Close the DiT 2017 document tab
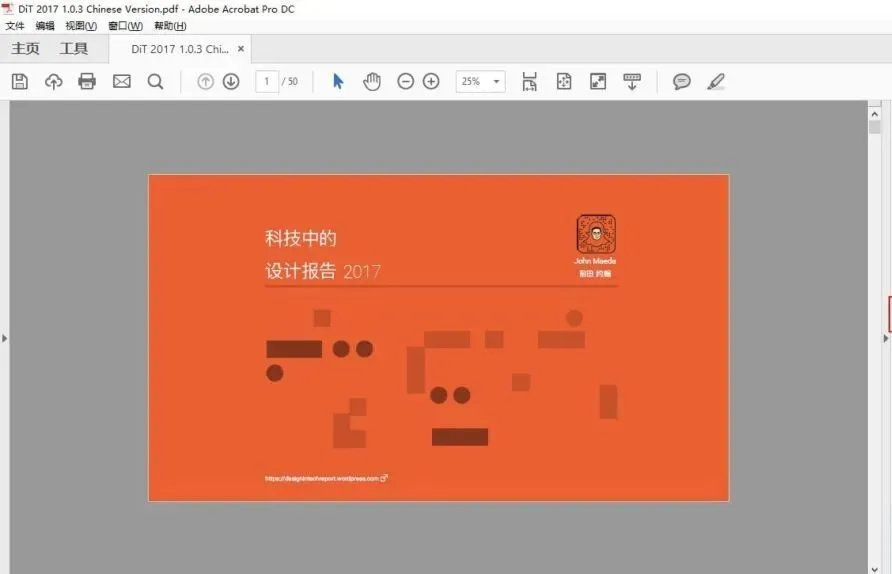Screen dimensions: 892x574 (241, 49)
